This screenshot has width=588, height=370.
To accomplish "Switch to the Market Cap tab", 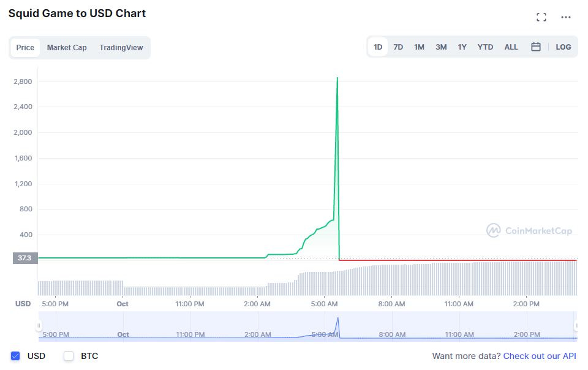I will coord(67,48).
